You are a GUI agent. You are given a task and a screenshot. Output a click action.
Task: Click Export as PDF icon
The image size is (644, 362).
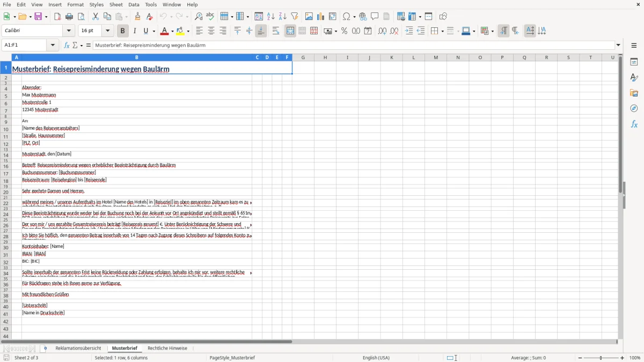[57, 17]
